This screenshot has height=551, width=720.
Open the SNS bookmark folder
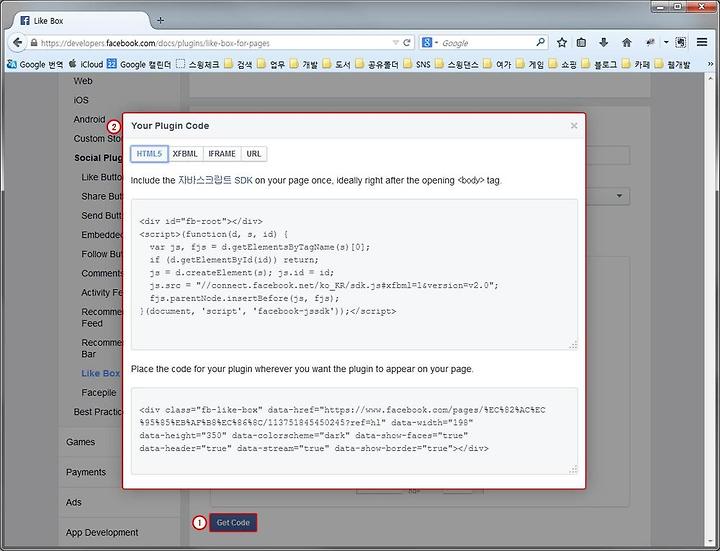click(x=417, y=64)
